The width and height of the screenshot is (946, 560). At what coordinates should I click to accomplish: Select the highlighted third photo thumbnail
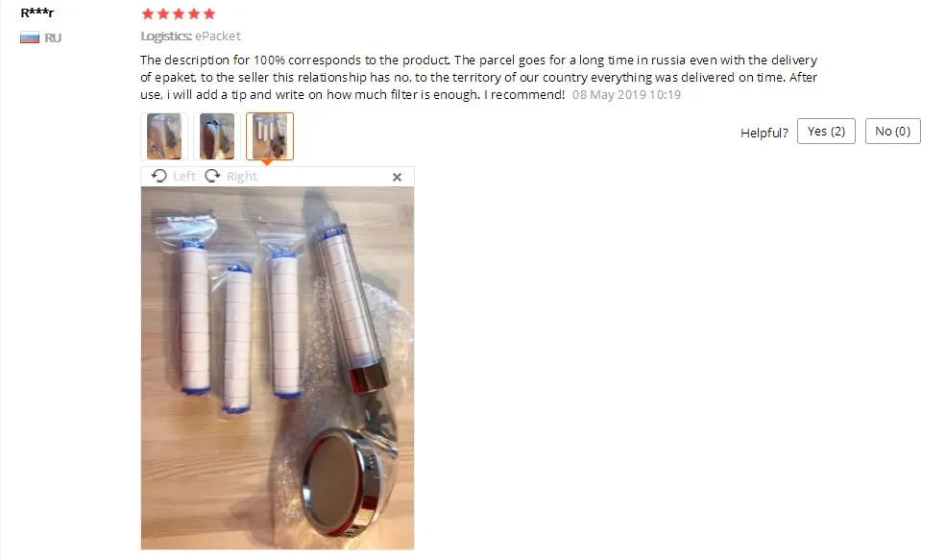tap(270, 136)
